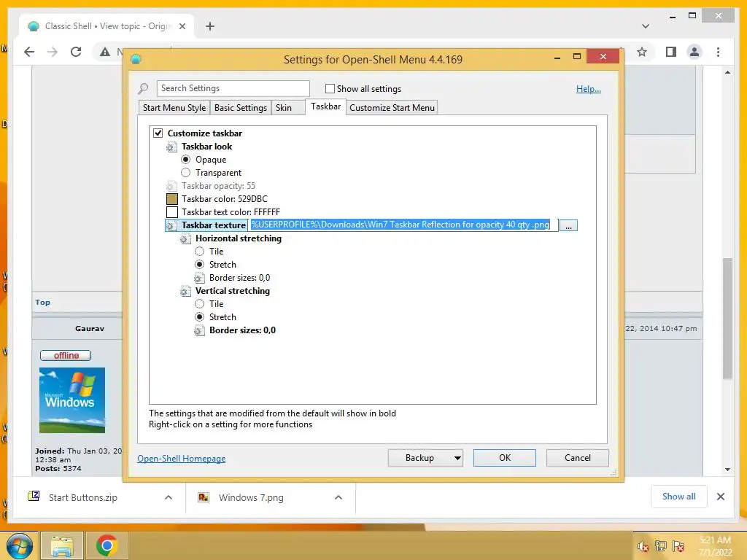The image size is (747, 560).
Task: Click the magnifier icon beside Search Settings
Action: click(143, 88)
